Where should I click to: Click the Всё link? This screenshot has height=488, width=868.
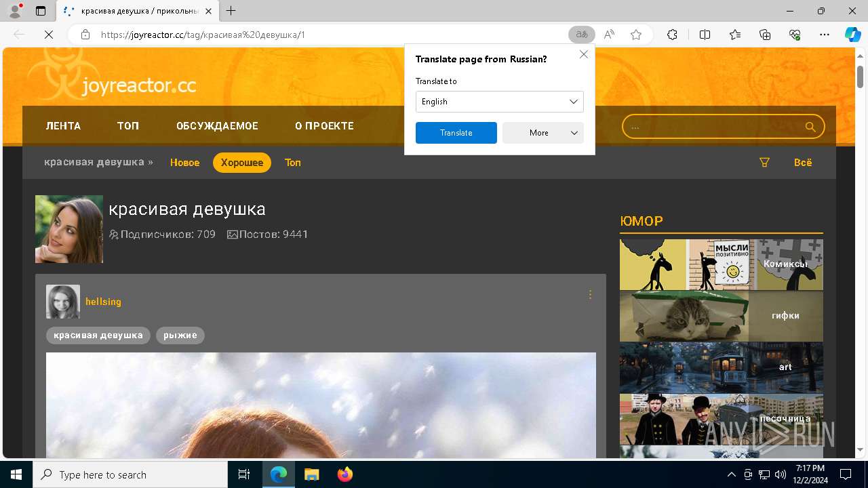[x=803, y=163]
